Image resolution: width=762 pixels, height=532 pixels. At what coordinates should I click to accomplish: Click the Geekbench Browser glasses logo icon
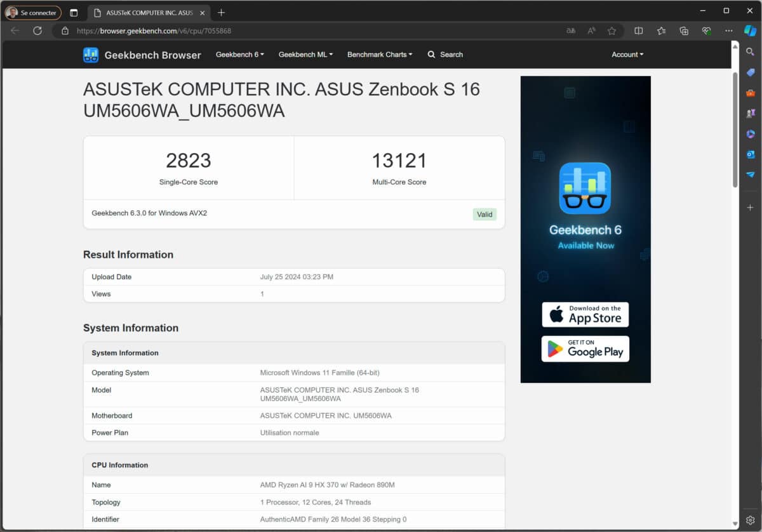[91, 55]
